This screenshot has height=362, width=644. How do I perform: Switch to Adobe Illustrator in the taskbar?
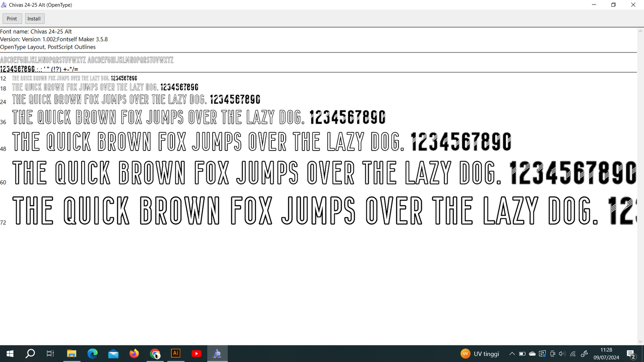(176, 354)
